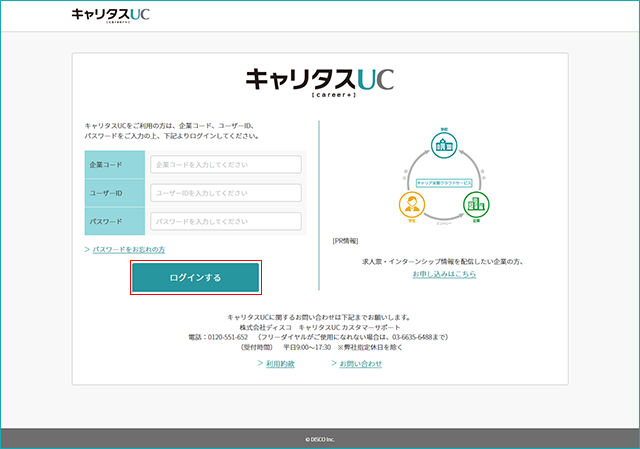This screenshot has width=640, height=449.
Task: Click the パスワード field label
Action: (x=106, y=222)
